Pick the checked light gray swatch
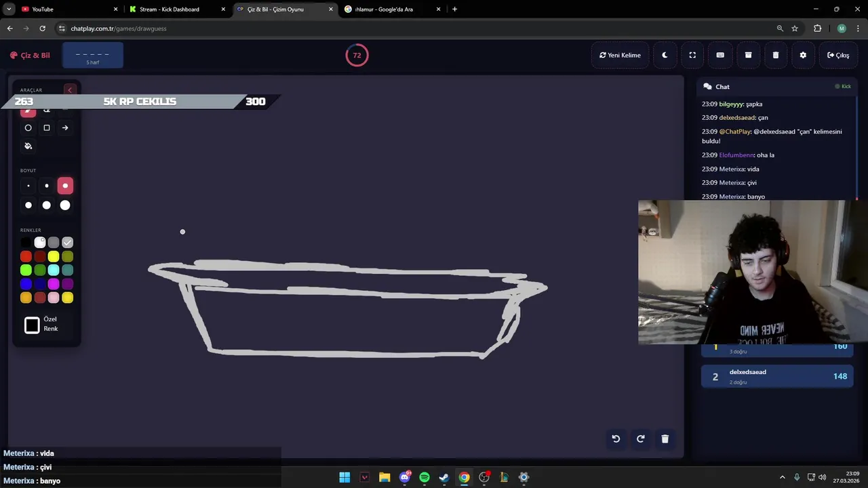Screen dimensions: 868x488 68,243
